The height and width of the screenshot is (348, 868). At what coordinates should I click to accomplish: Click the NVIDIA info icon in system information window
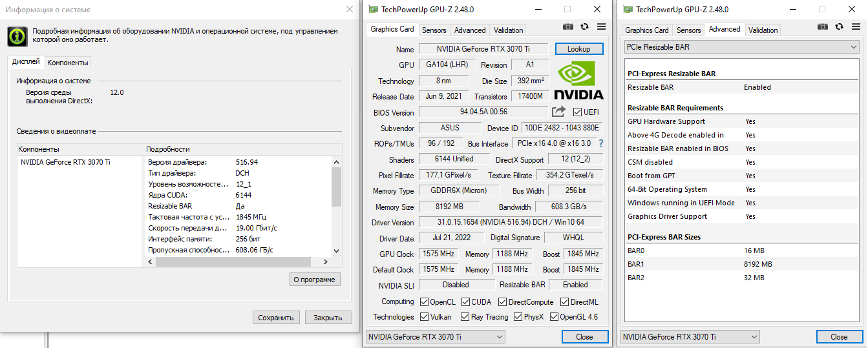tap(17, 36)
